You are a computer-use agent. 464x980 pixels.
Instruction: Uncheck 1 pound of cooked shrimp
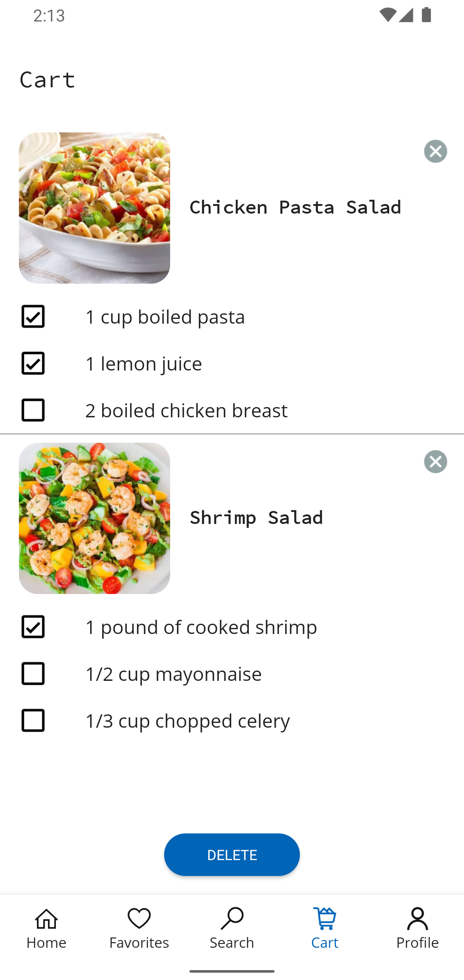pyautogui.click(x=33, y=627)
